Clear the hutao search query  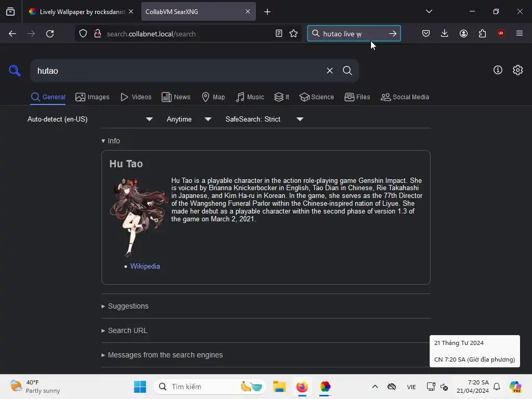pyautogui.click(x=329, y=71)
